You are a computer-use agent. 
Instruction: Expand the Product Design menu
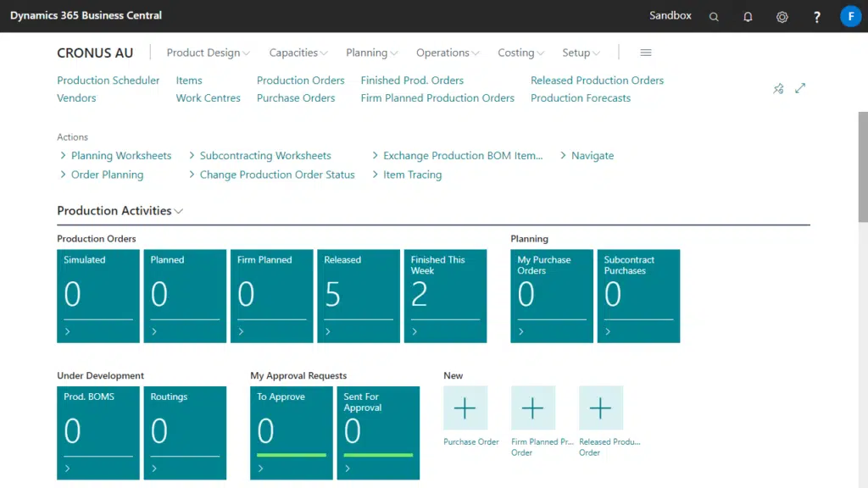tap(208, 53)
